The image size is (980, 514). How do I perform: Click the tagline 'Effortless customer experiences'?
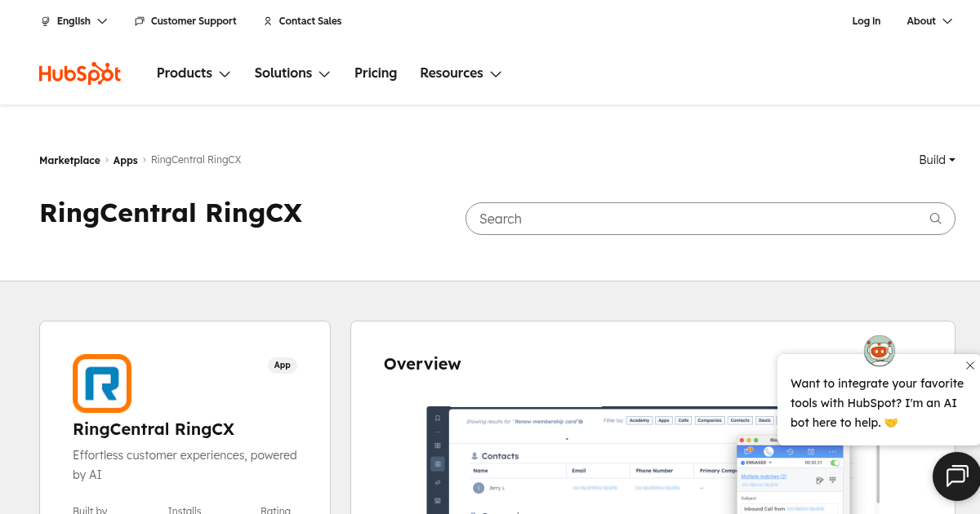[185, 465]
